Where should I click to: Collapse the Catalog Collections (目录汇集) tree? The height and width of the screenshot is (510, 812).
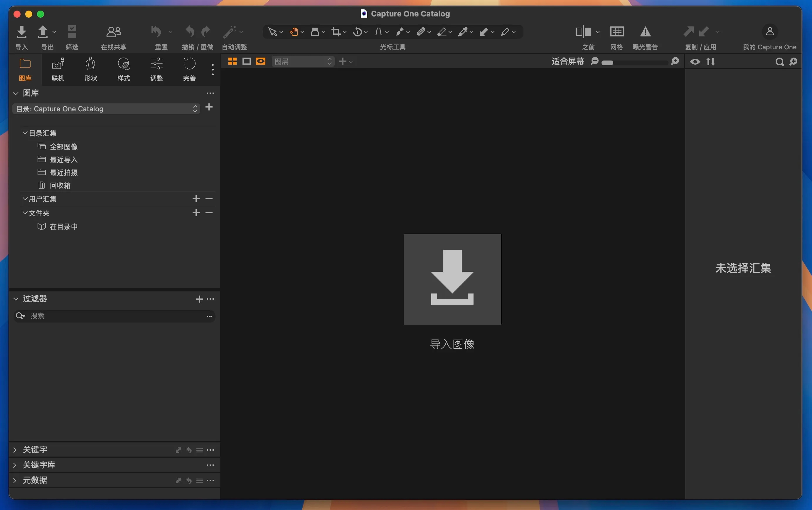pyautogui.click(x=25, y=133)
